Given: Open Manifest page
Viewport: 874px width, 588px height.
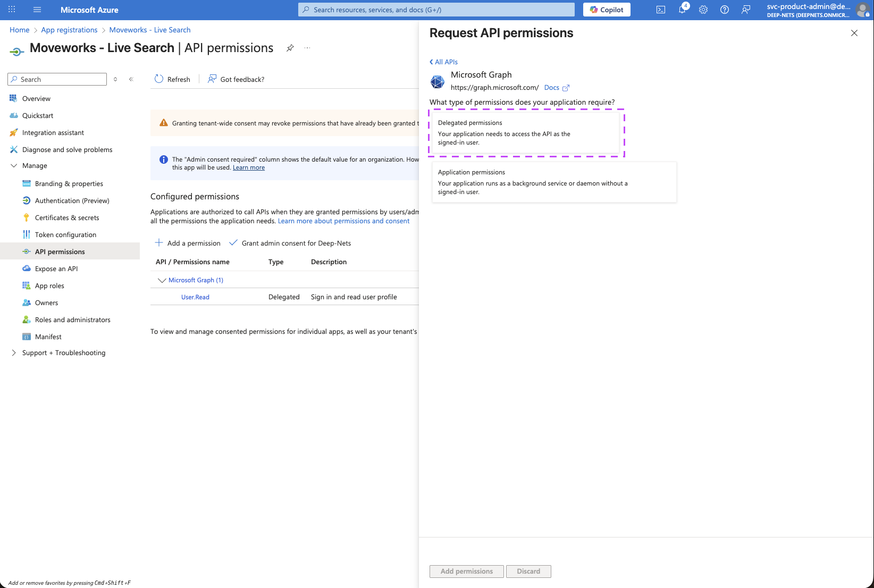Looking at the screenshot, I should pyautogui.click(x=48, y=337).
